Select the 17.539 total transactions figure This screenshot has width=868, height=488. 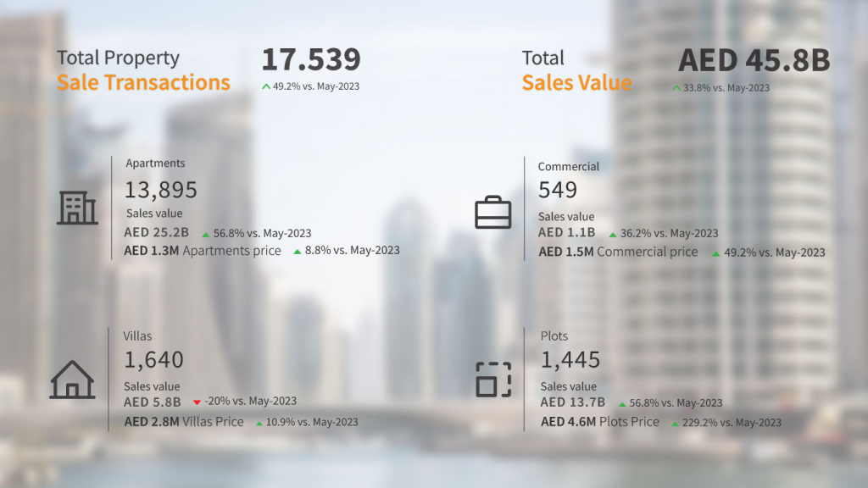pyautogui.click(x=310, y=60)
